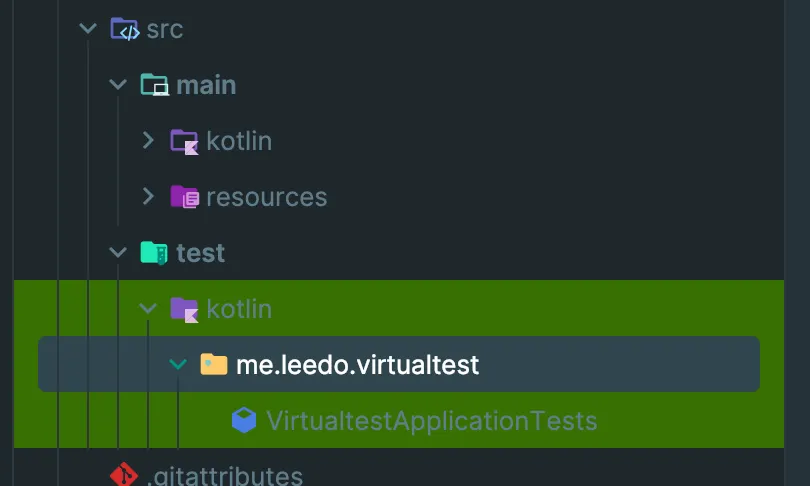Click the green test folder icon
Screen dimensions: 810x486
pyautogui.click(x=155, y=253)
